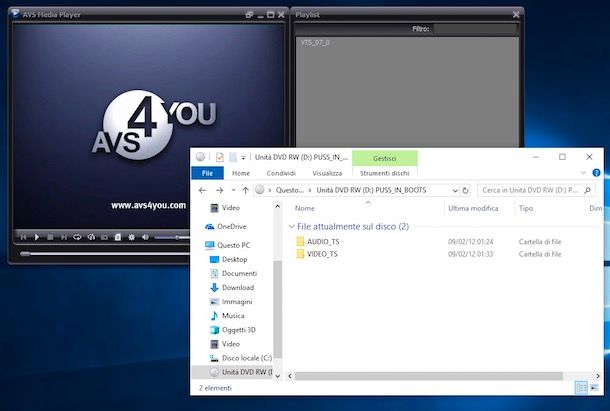Go back in File Explorer
This screenshot has width=610, height=411.
[x=202, y=190]
